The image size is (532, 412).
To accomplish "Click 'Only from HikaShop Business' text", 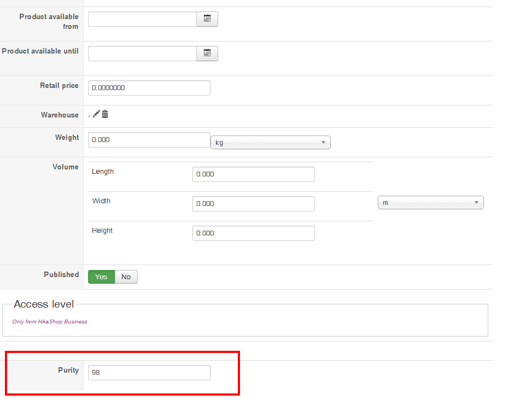I will [x=50, y=321].
